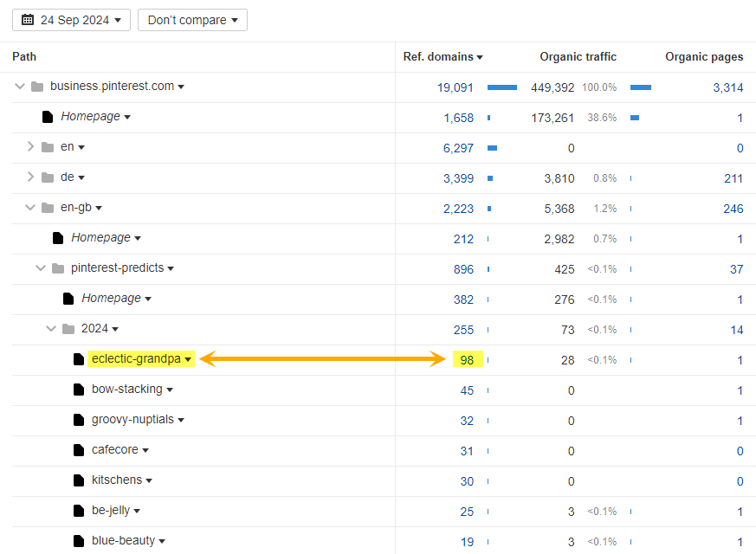This screenshot has width=756, height=554.
Task: Open the 24 Sep 2024 date picker
Action: pyautogui.click(x=71, y=19)
